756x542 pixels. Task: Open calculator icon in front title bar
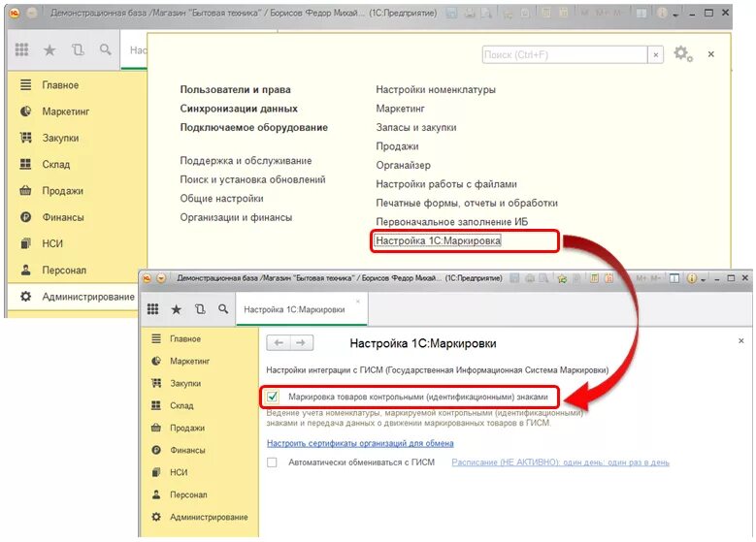(595, 278)
